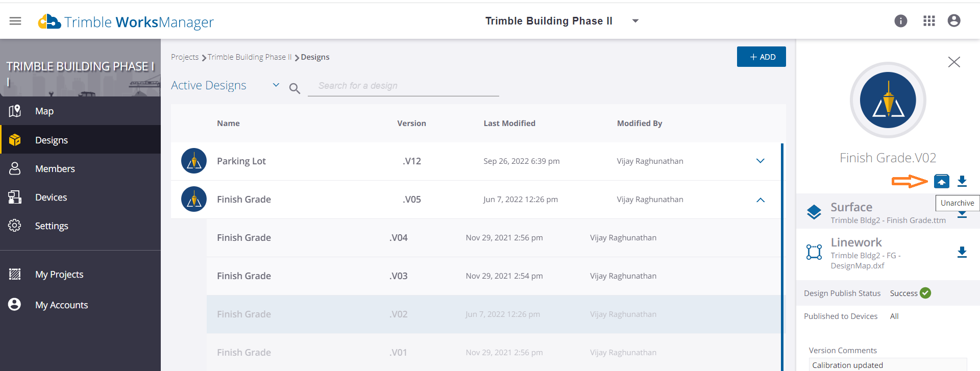The width and height of the screenshot is (980, 371).
Task: Open the project switcher dropdown arrow
Action: pos(635,21)
